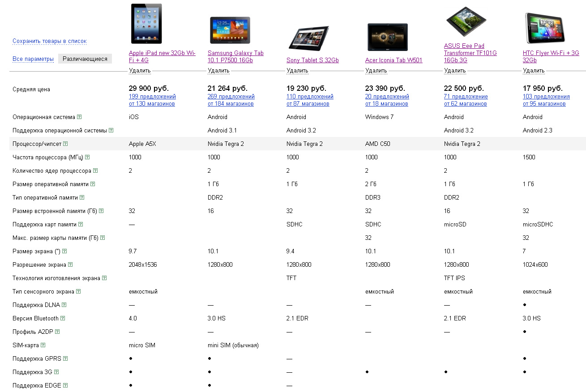This screenshot has width=586, height=392.
Task: Open the HTC Flyer tablet thumbnail
Action: (x=543, y=29)
